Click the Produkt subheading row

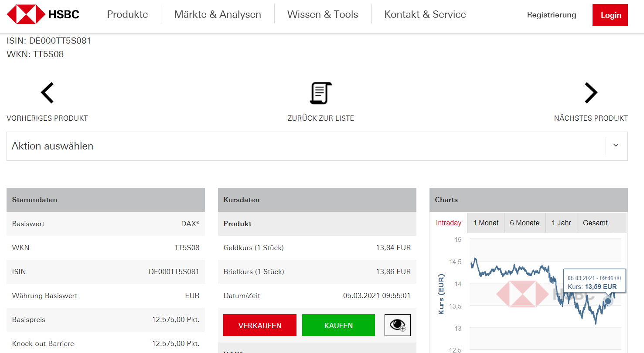[317, 224]
